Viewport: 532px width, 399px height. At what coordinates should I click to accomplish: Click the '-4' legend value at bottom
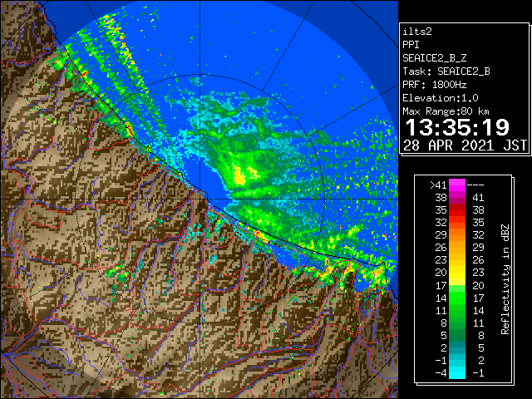(441, 373)
